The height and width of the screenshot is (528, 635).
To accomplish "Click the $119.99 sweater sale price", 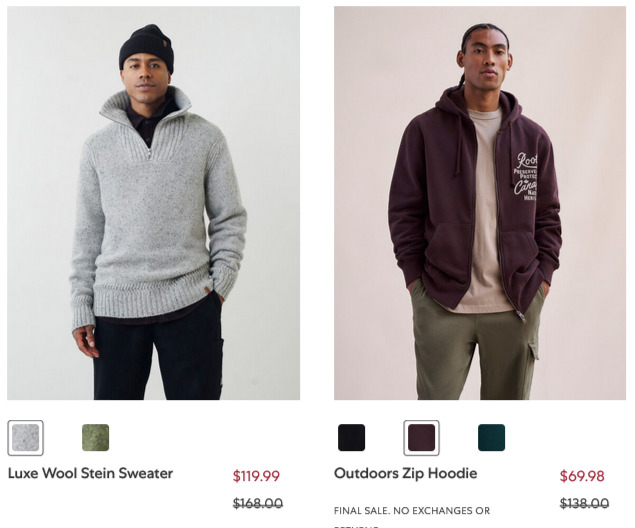I will click(256, 476).
